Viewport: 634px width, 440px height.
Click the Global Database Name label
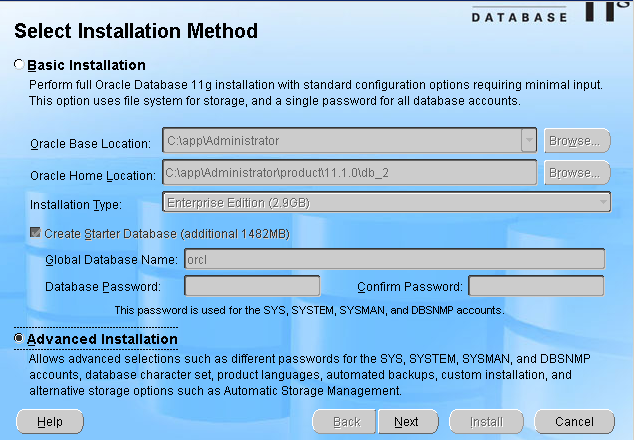tap(111, 260)
